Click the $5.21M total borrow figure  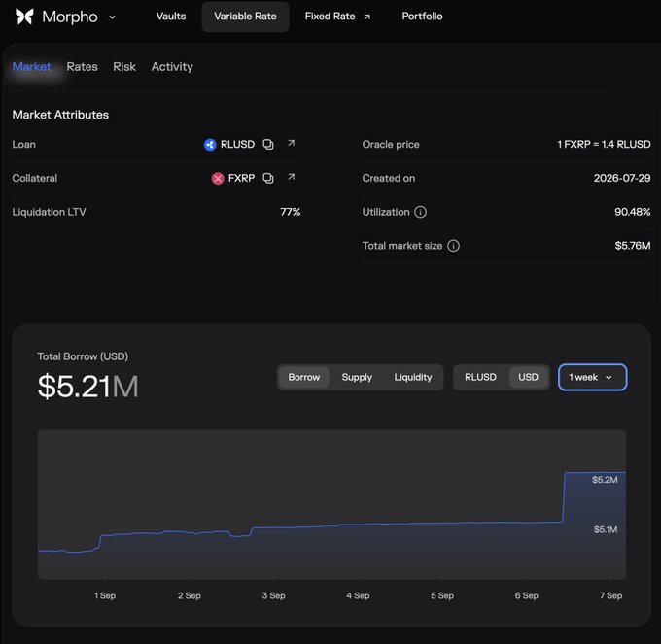[88, 387]
